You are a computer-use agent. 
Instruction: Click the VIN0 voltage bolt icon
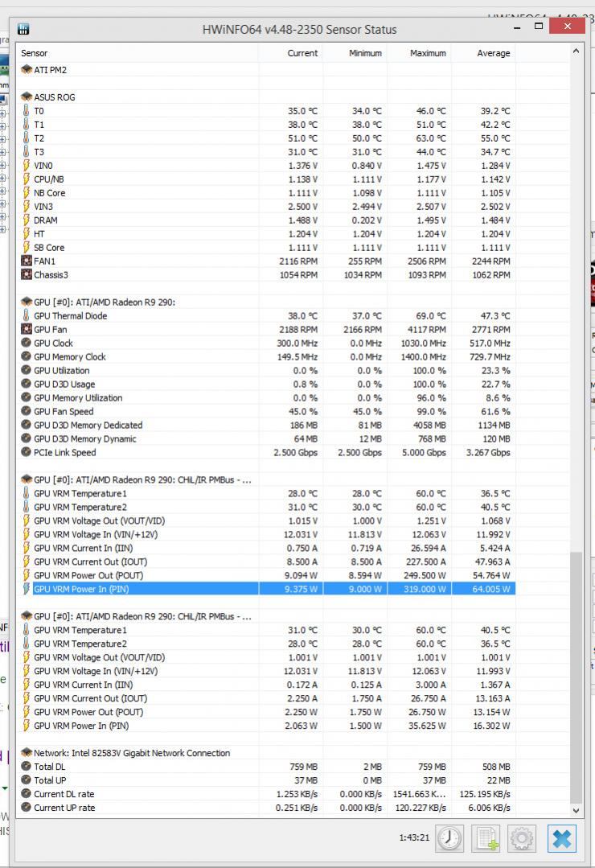(x=26, y=166)
